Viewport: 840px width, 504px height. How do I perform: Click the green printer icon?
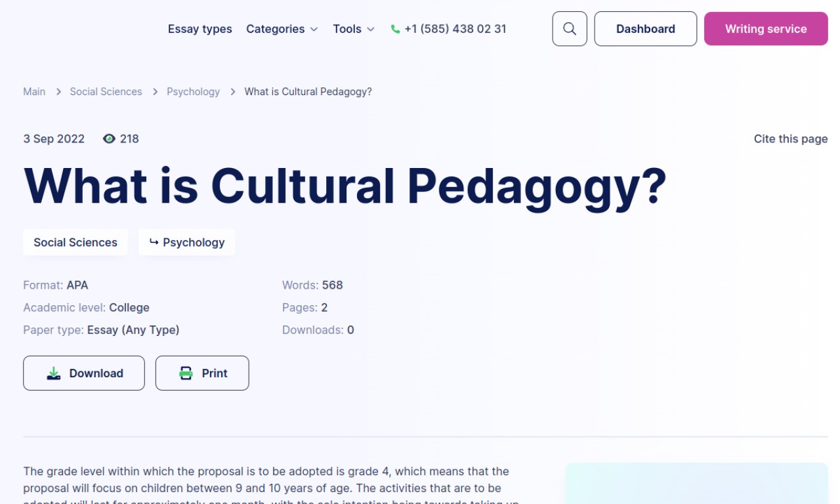(186, 373)
